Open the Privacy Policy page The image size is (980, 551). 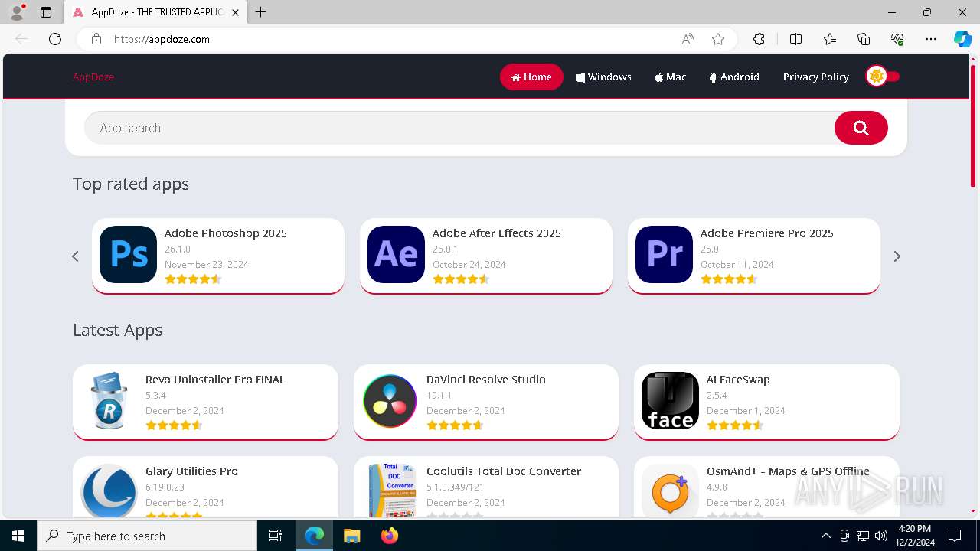pyautogui.click(x=816, y=77)
